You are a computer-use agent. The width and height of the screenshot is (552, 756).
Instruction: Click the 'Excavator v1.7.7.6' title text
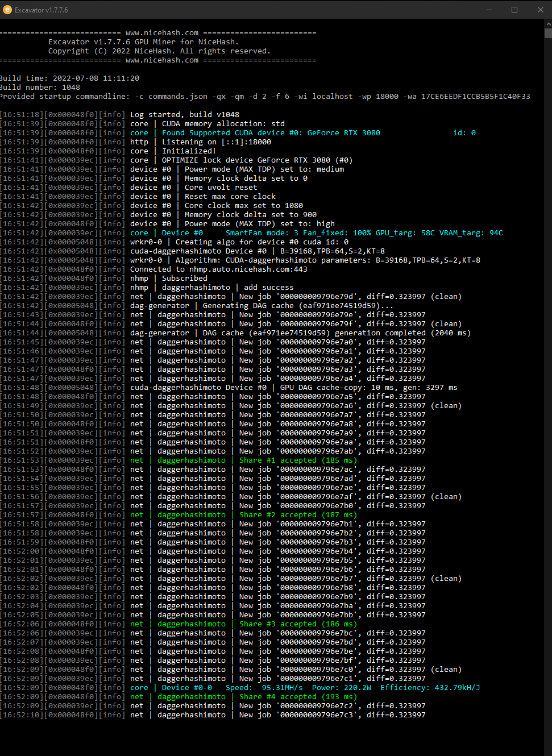[x=41, y=10]
